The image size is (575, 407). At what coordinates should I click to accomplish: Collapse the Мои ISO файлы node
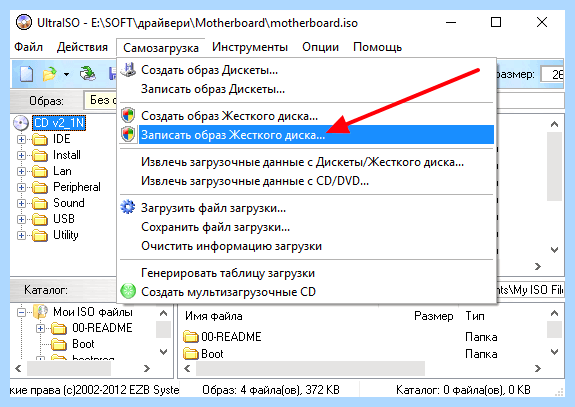point(21,312)
